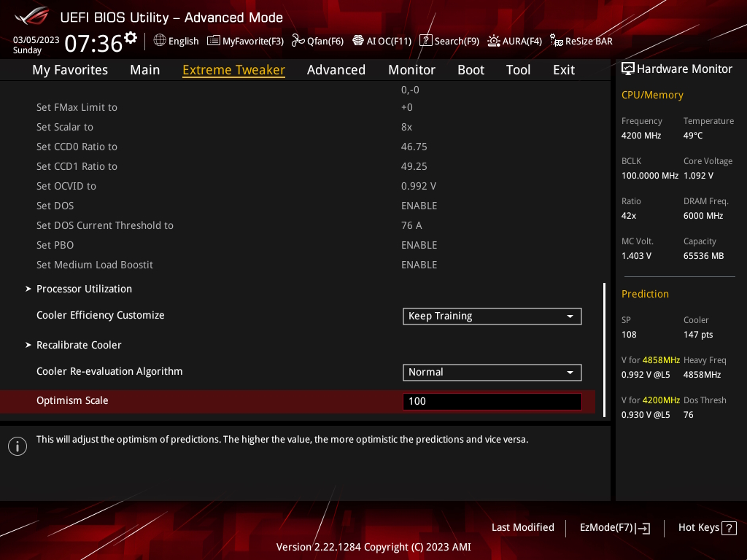Switch to the Boot tab

click(x=471, y=69)
